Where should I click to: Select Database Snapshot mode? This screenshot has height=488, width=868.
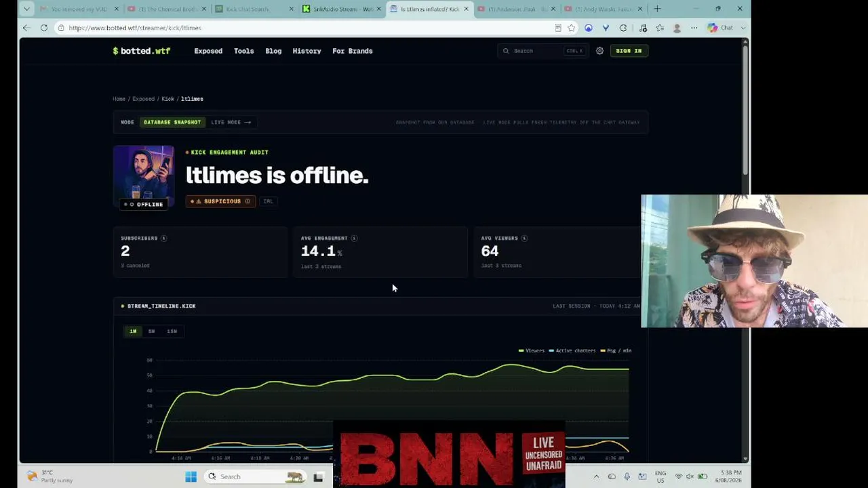(x=172, y=123)
